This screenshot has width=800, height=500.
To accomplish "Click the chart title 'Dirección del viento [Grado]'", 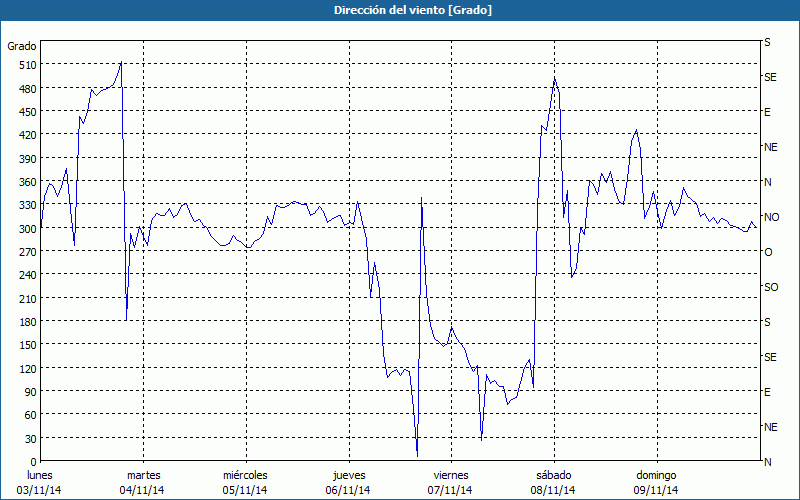I will pyautogui.click(x=400, y=10).
